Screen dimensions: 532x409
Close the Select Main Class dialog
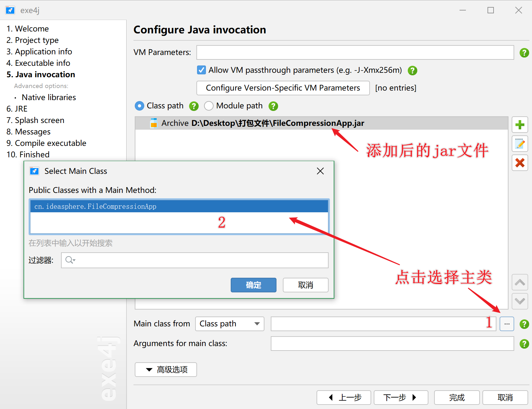[x=320, y=171]
